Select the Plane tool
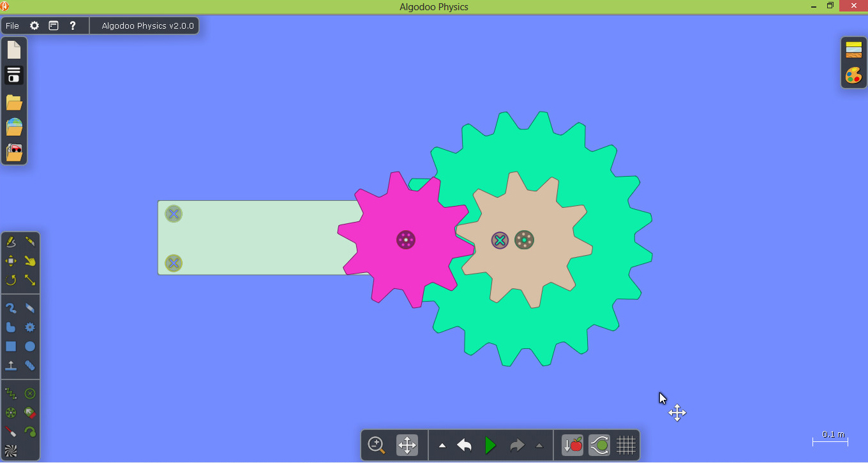 [x=11, y=365]
